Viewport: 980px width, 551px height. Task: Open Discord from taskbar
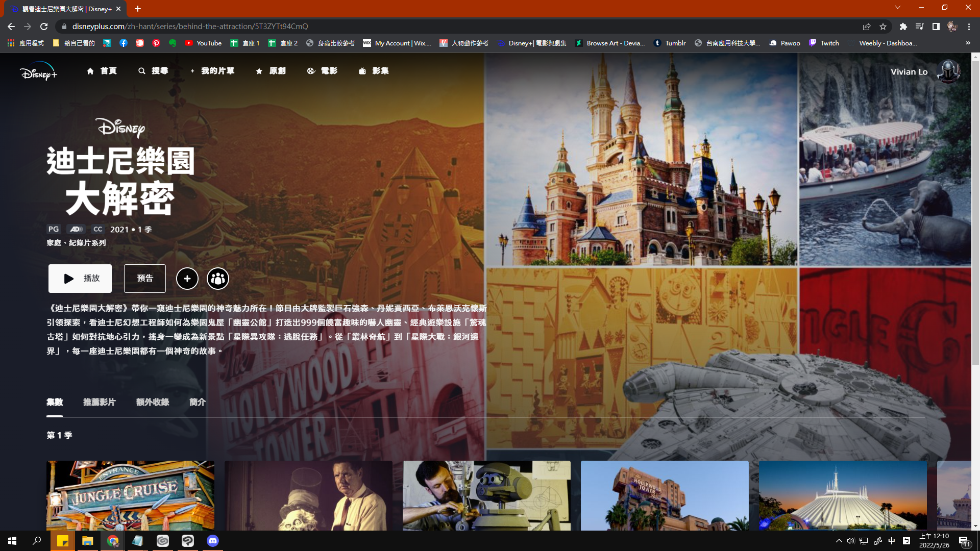point(213,541)
